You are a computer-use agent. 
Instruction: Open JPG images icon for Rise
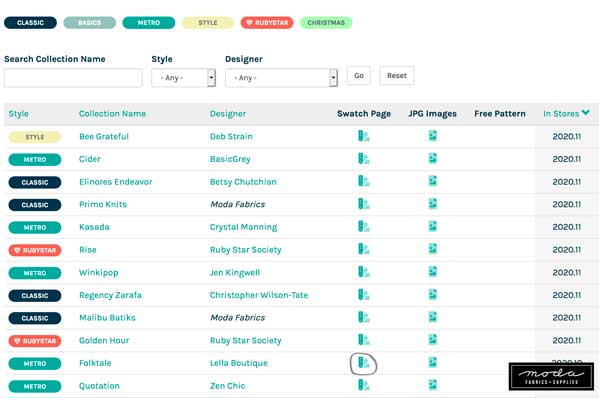pos(432,249)
